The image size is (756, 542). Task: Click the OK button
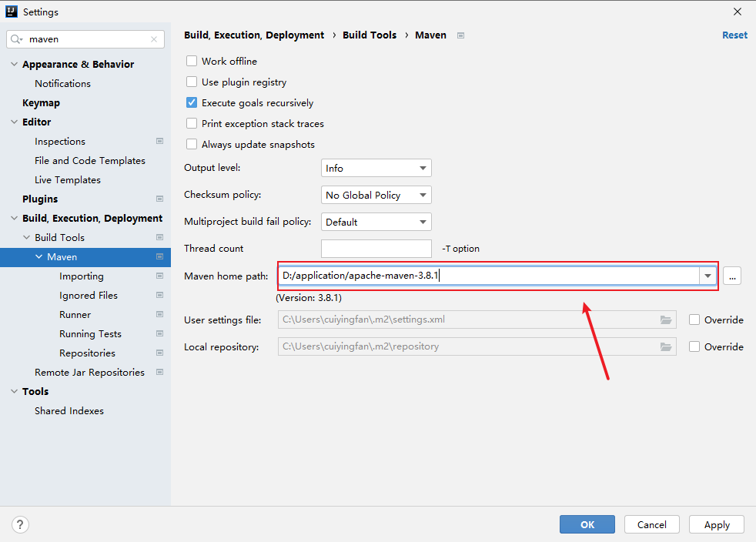pos(587,524)
